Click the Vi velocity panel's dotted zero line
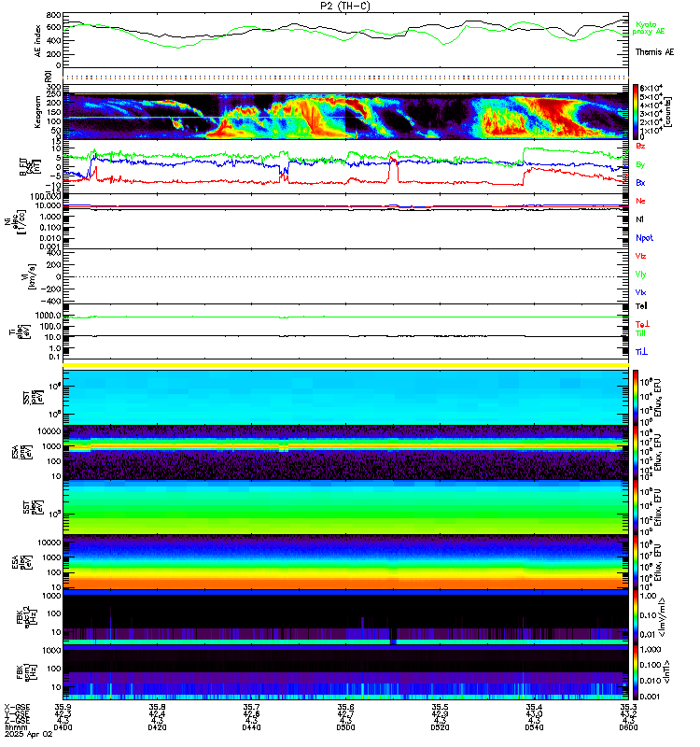This screenshot has height=747, width=700. 345,276
